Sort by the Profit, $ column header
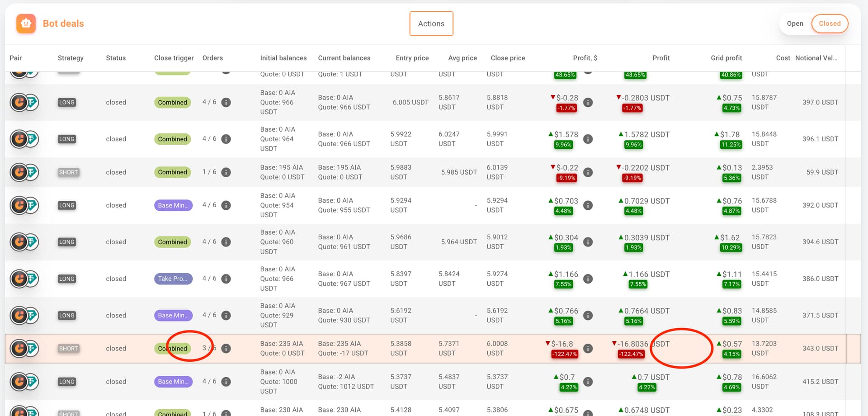Viewport: 868px width, 416px height. [x=585, y=58]
